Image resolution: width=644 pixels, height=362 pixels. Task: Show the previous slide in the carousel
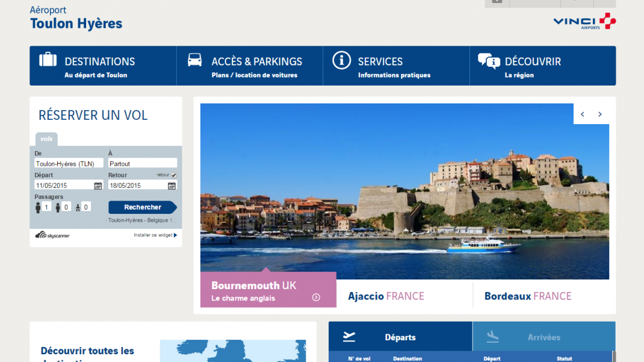[583, 114]
